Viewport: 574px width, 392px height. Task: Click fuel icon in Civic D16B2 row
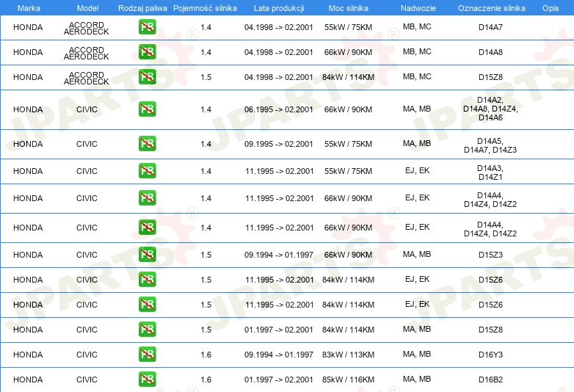[x=147, y=380]
